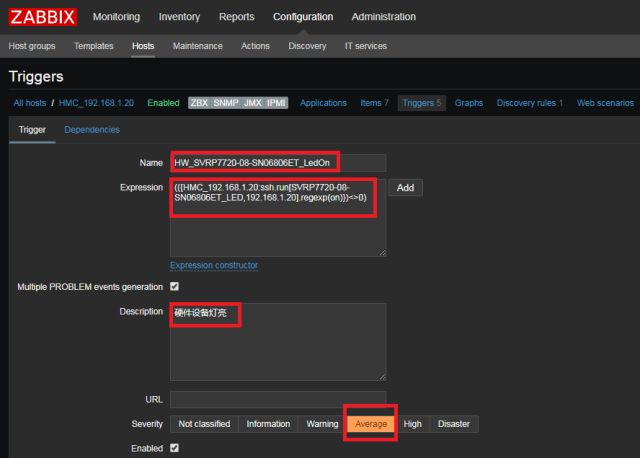Click the IPMI availability indicator

pyautogui.click(x=276, y=103)
